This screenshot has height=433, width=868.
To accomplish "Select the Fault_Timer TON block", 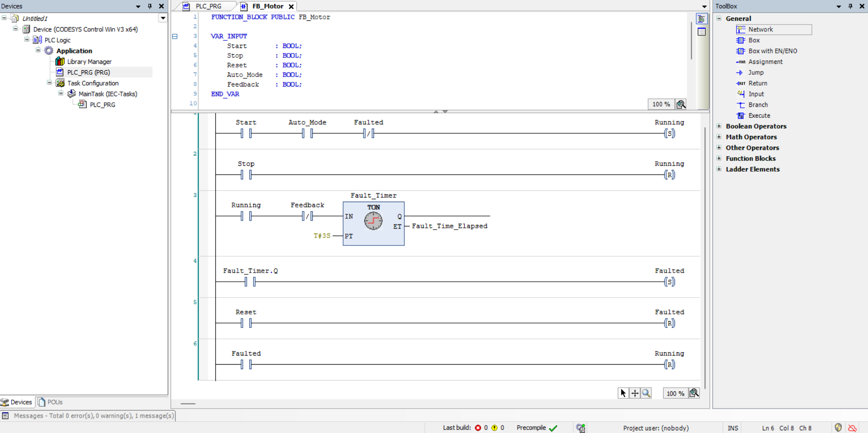I will click(373, 223).
